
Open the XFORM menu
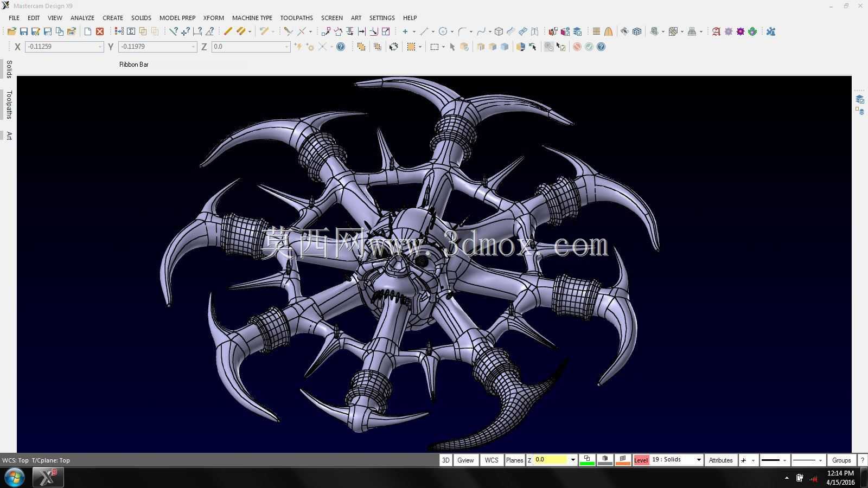point(214,18)
